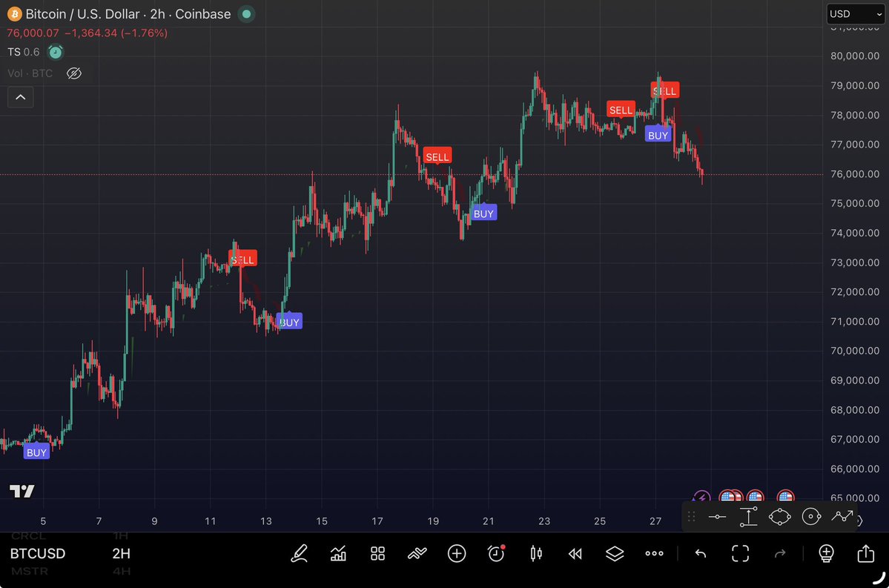Start bar replay with the rewind icon

tap(575, 553)
